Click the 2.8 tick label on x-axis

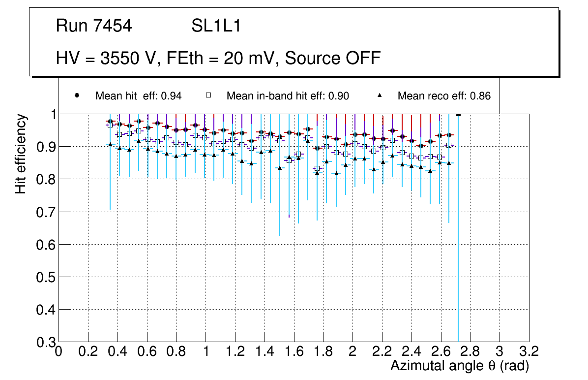[x=470, y=351]
